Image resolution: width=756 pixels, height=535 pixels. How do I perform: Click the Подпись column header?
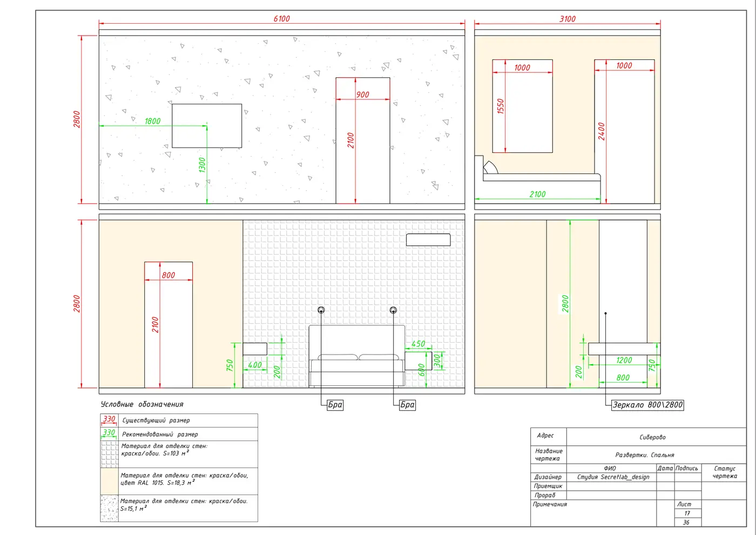coord(687,469)
